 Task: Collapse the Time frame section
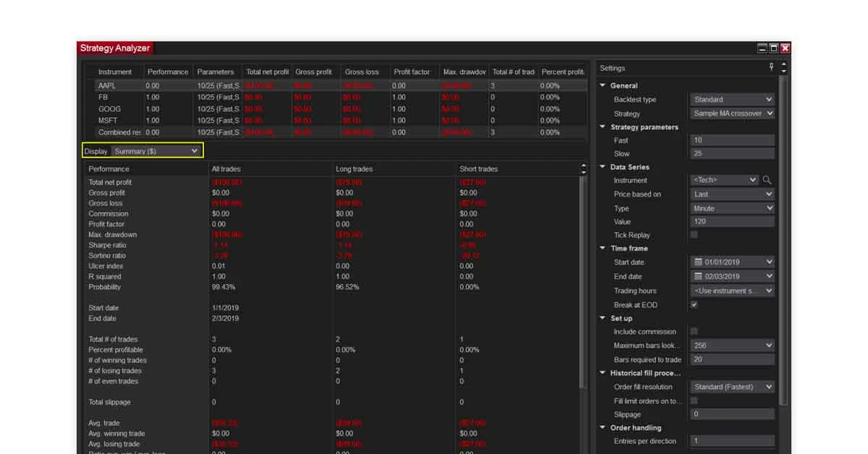pyautogui.click(x=602, y=249)
